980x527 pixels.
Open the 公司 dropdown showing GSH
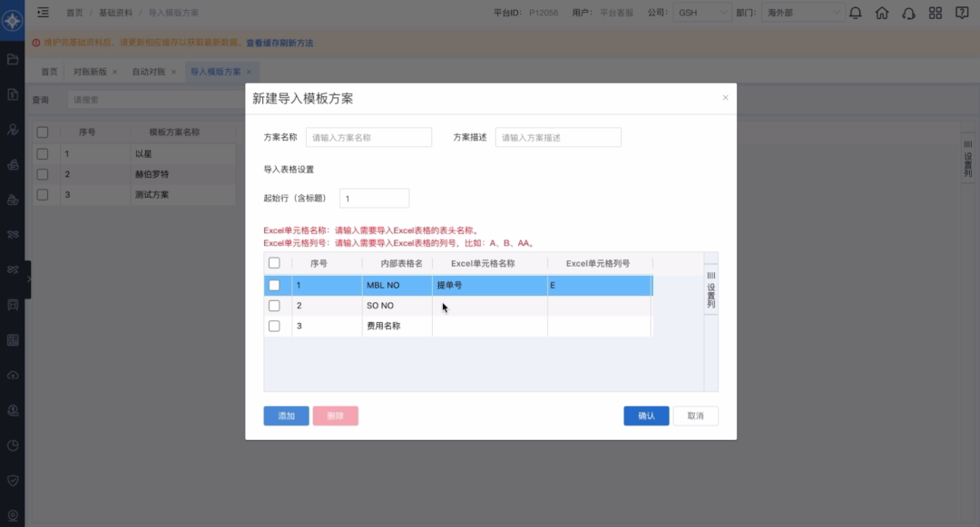pos(701,13)
